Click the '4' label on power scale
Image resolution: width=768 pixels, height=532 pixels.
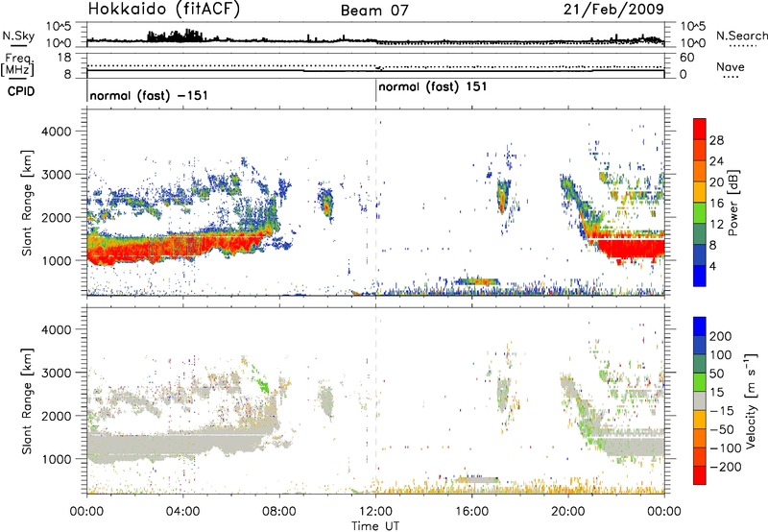pyautogui.click(x=712, y=266)
